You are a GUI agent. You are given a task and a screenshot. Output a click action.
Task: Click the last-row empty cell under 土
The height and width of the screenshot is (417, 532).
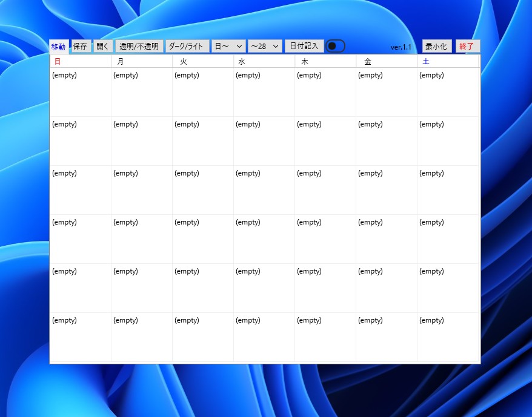(x=448, y=337)
